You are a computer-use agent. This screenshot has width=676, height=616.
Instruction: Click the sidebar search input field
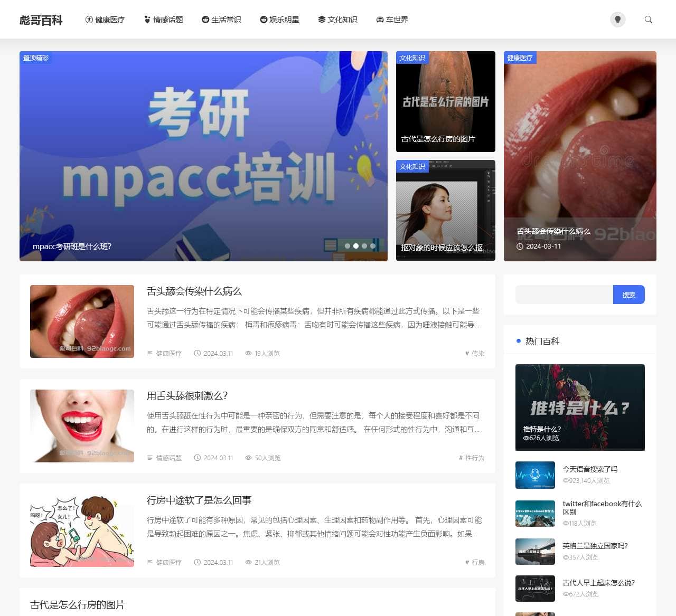coord(564,295)
